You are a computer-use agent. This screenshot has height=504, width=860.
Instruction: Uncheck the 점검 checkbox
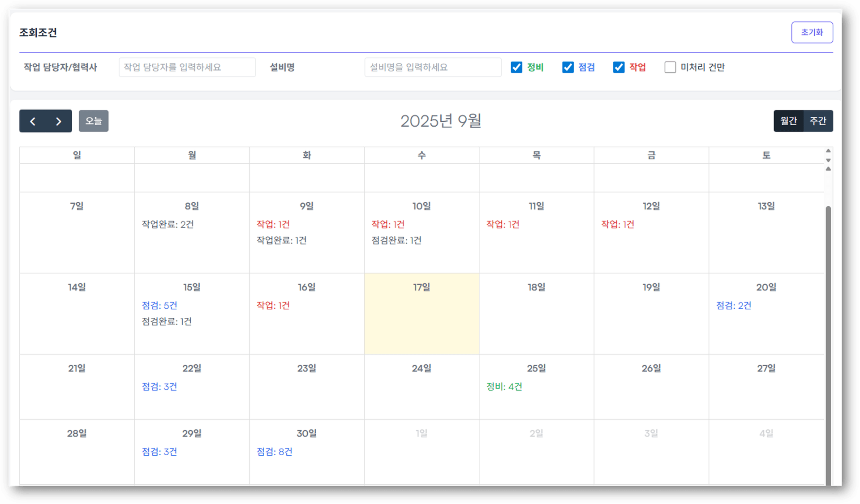(568, 67)
